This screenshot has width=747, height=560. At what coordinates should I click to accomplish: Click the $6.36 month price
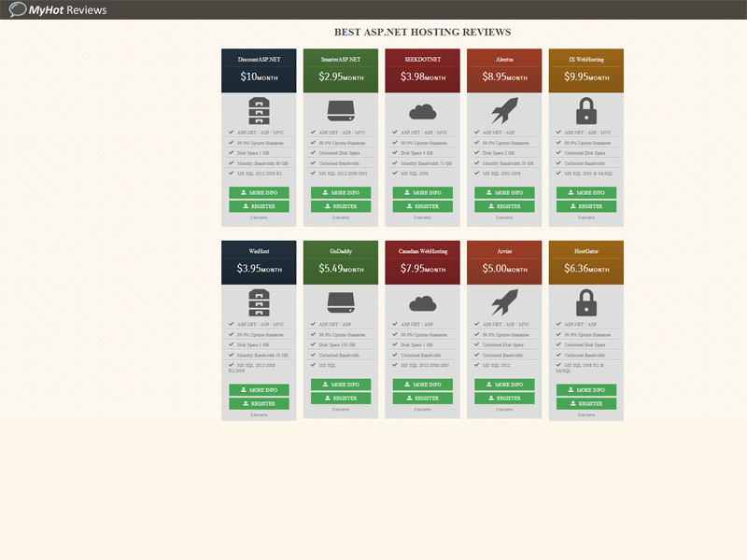(x=586, y=269)
